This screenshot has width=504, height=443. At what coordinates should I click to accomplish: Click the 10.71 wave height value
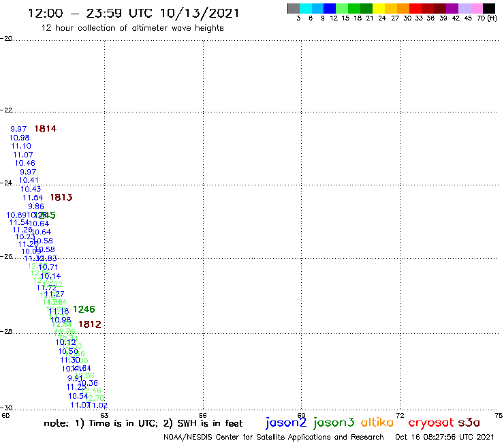[48, 267]
